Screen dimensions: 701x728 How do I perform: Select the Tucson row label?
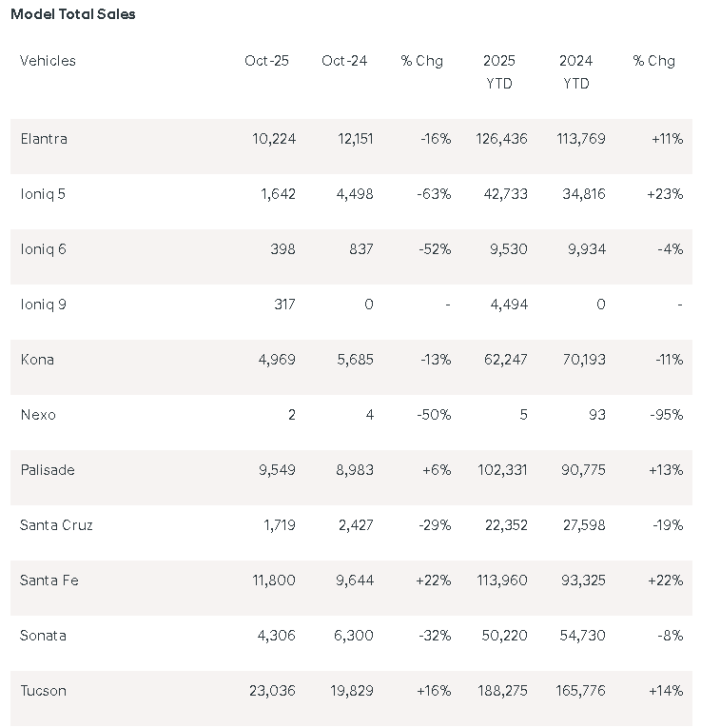44,691
